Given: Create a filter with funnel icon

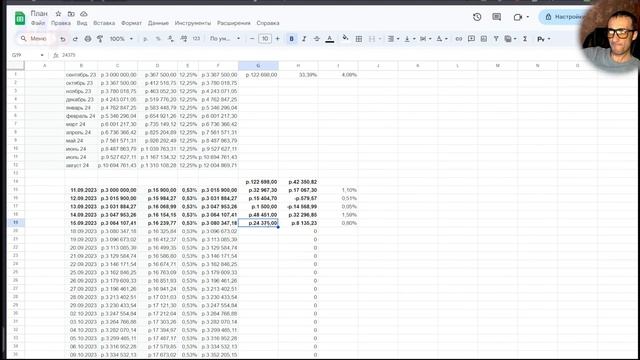Looking at the screenshot, I should (x=496, y=39).
